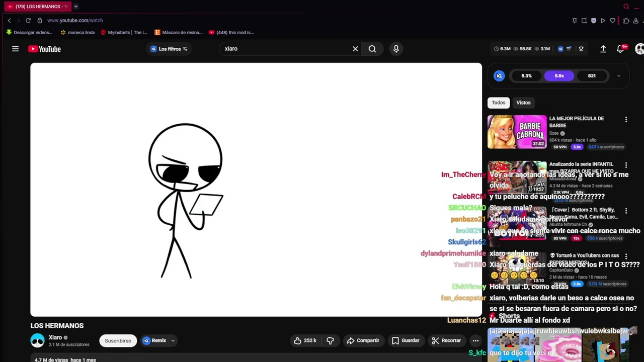The width and height of the screenshot is (644, 362).
Task: Click the trophy icon in stats bar
Action: pyautogui.click(x=581, y=49)
